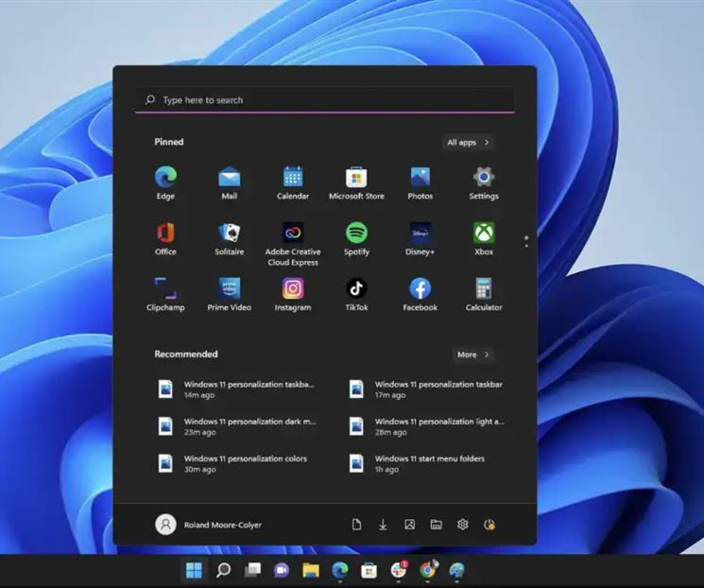Image resolution: width=704 pixels, height=588 pixels.
Task: Open Slack on the taskbar
Action: coord(399,569)
